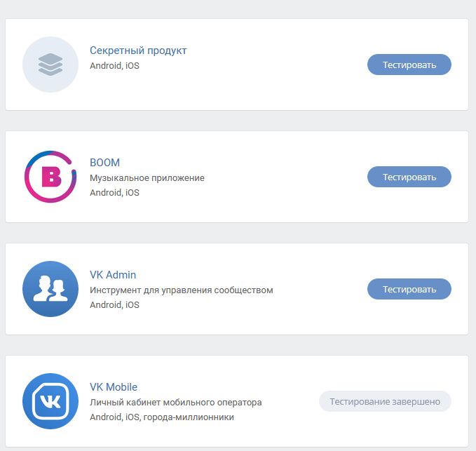This screenshot has height=451, width=476.
Task: Click Android, iOS platforms under BOOM description
Action: tap(114, 193)
